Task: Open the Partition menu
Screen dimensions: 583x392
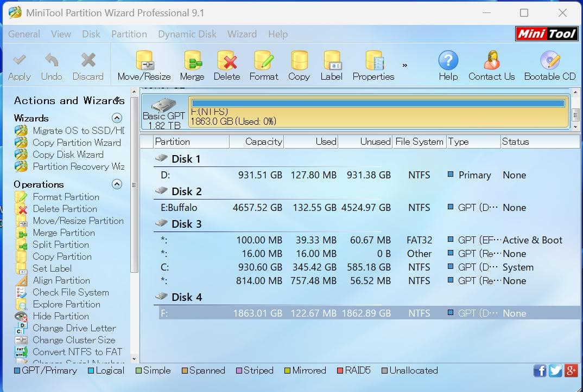Action: tap(129, 34)
